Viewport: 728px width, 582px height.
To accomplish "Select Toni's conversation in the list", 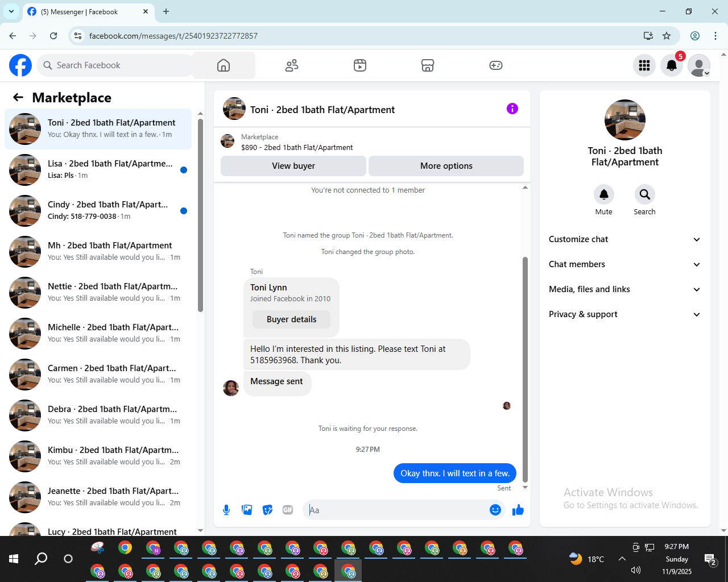I will coord(98,129).
